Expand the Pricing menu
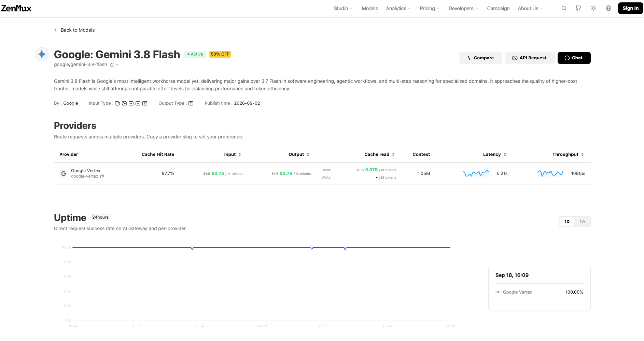Image resolution: width=644 pixels, height=341 pixels. coord(430,9)
